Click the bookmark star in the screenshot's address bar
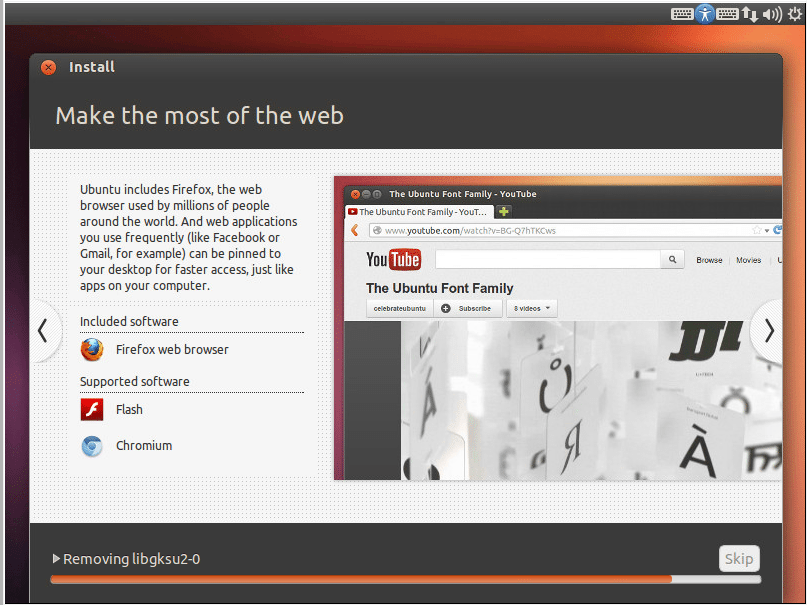 click(757, 230)
